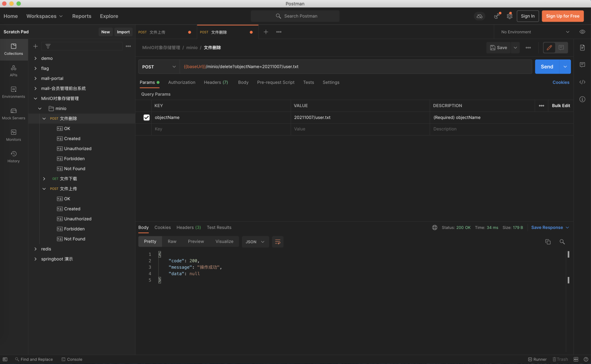Switch to build mode with pencil icon

tap(549, 48)
